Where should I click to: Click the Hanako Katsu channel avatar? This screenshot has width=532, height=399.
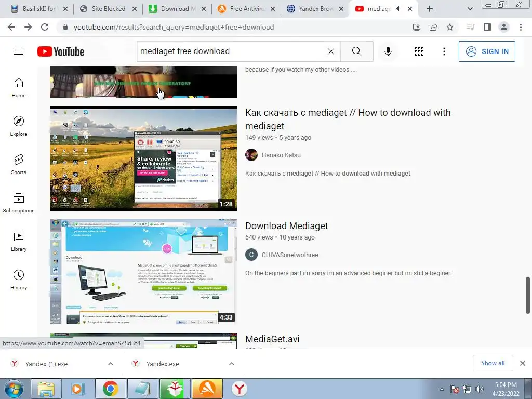click(x=251, y=155)
